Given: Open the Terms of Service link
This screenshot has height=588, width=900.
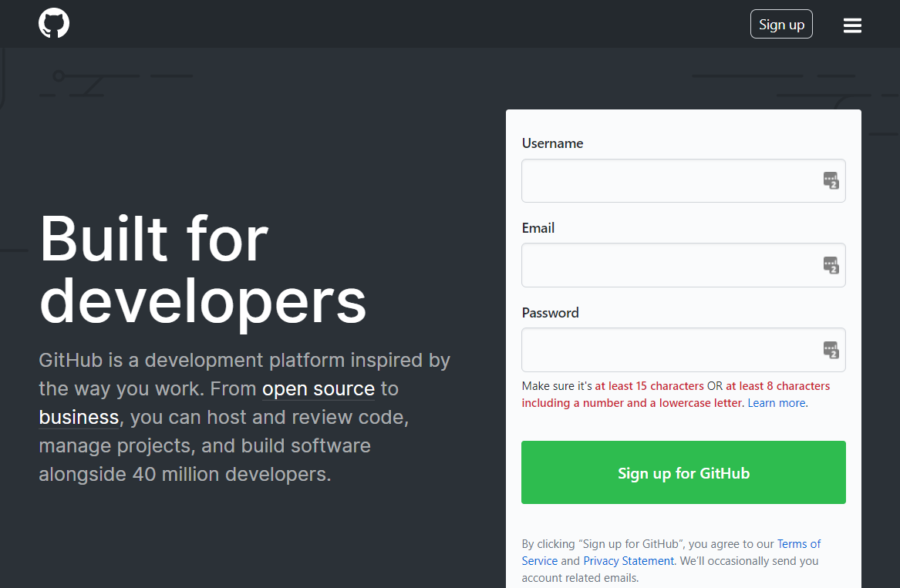Looking at the screenshot, I should (x=799, y=544).
